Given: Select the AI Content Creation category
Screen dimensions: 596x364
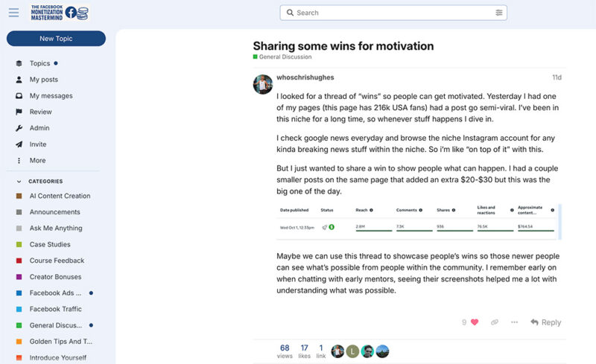Looking at the screenshot, I should (60, 196).
